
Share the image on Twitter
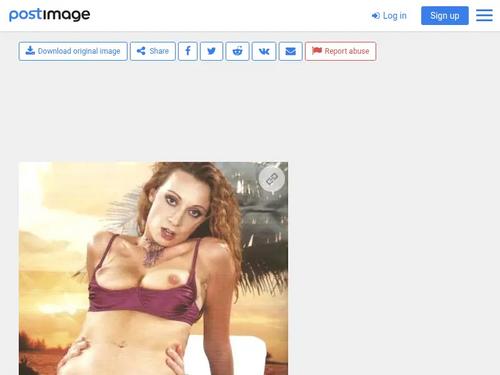coord(211,51)
